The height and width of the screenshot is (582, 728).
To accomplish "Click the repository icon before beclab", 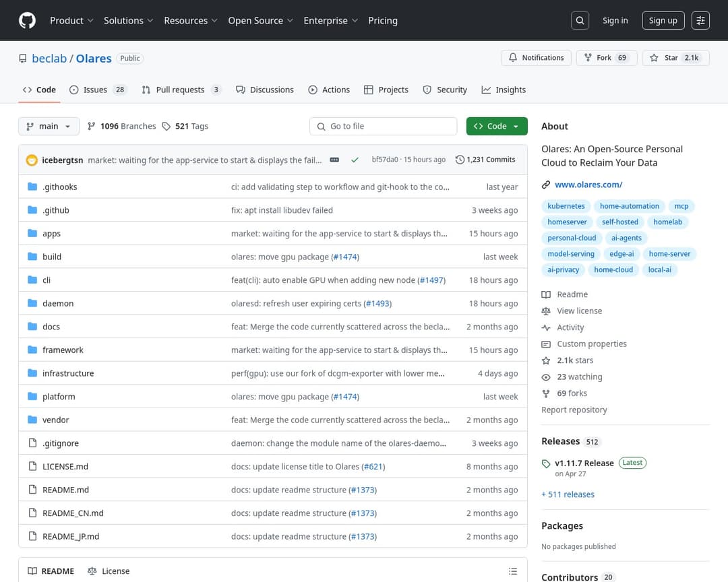I will point(23,59).
